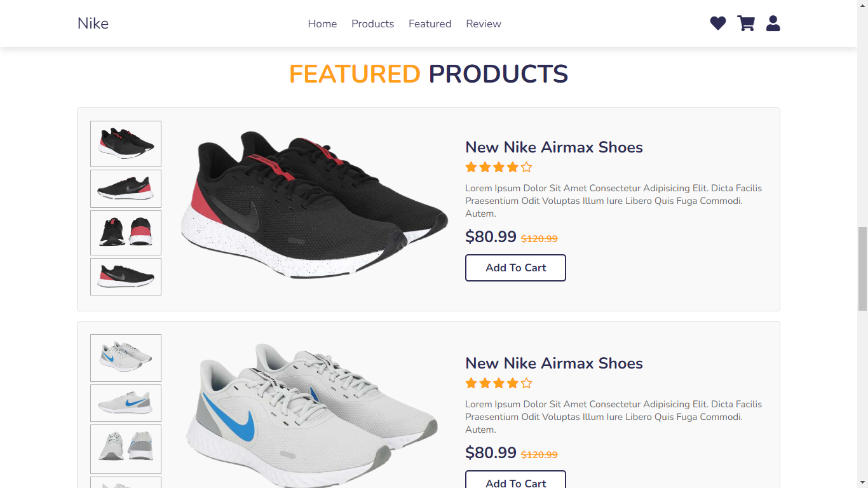Open the shopping cart icon
Screen dimensions: 868x488
[745, 24]
